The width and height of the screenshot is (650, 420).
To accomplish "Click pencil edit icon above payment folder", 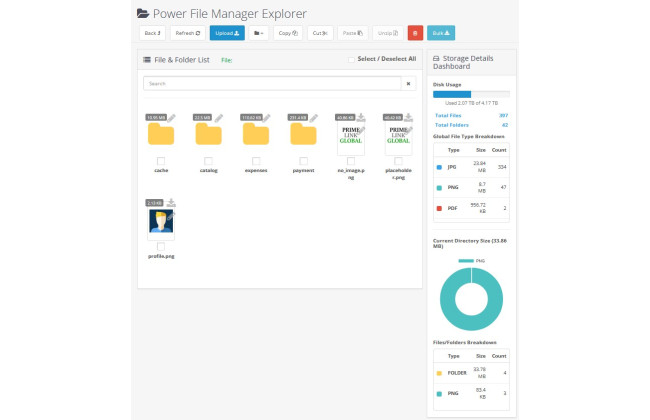I will point(314,118).
